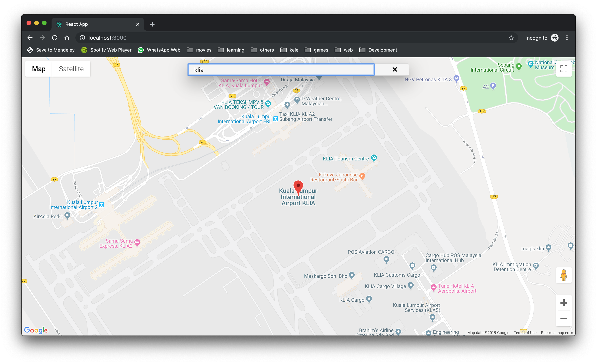Click the bookmark star in the address bar

click(x=511, y=38)
